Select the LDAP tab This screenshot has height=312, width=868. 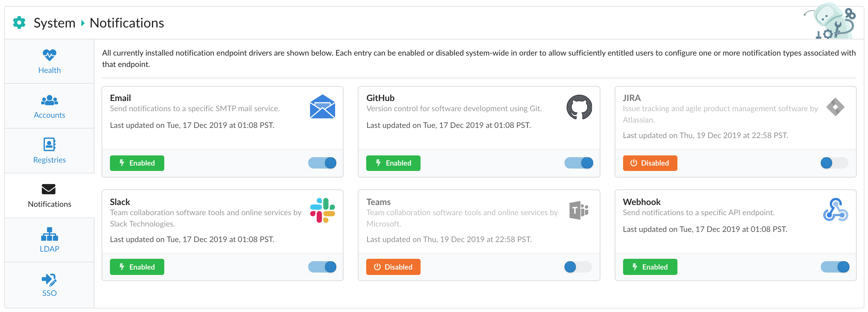pos(50,240)
